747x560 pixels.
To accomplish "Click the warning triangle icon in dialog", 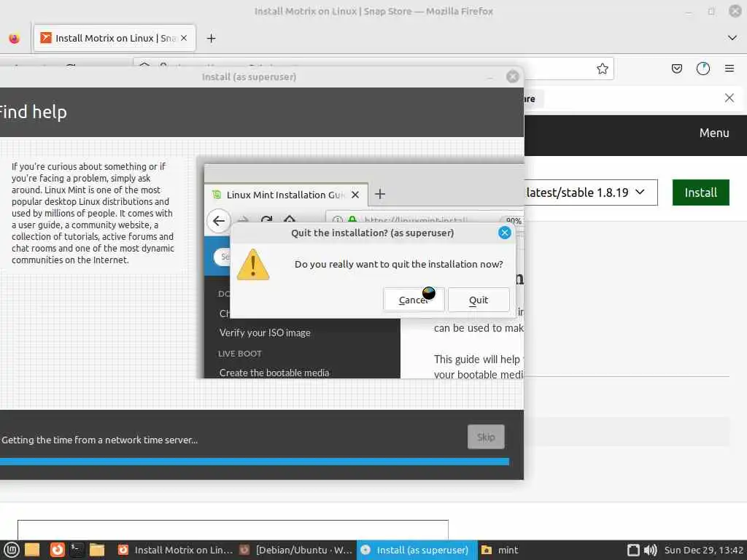I will [253, 264].
